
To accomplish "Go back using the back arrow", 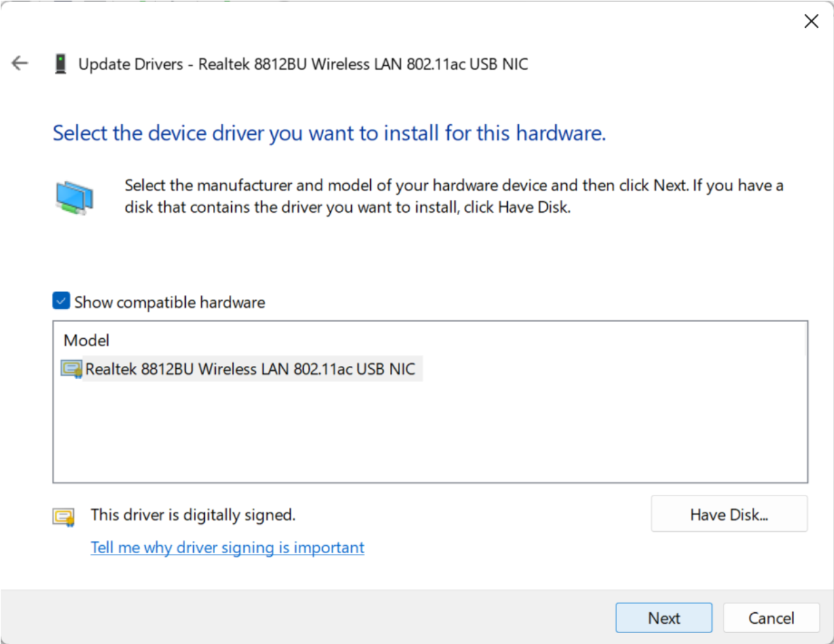I will coord(20,64).
